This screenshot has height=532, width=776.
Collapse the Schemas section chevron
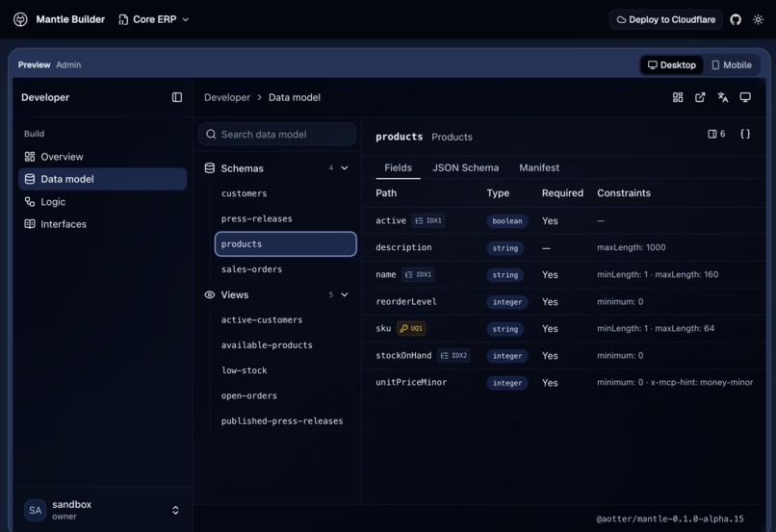coord(345,168)
